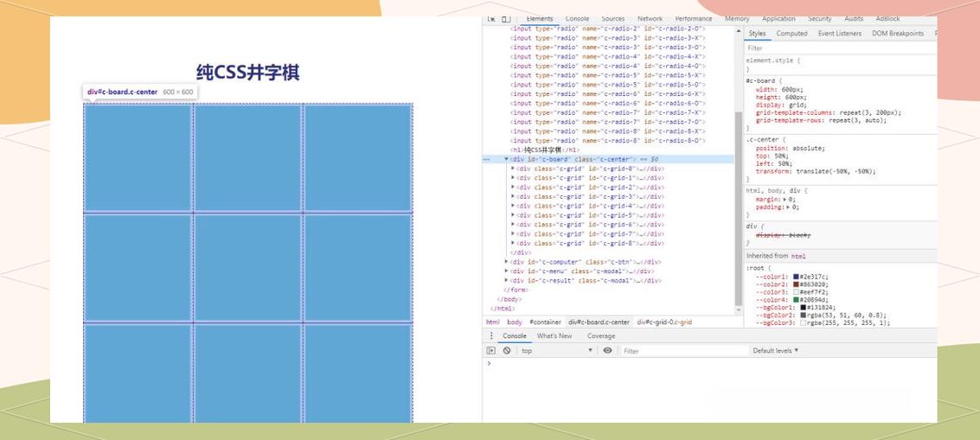980x440 pixels.
Task: Open the DOM Breakpoints tab
Action: tap(898, 34)
